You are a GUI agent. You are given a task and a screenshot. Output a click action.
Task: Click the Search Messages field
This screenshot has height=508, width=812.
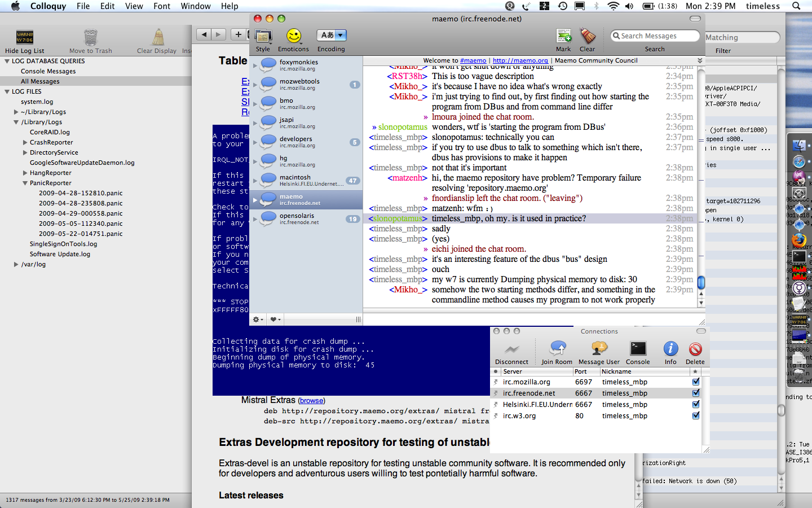click(x=655, y=36)
